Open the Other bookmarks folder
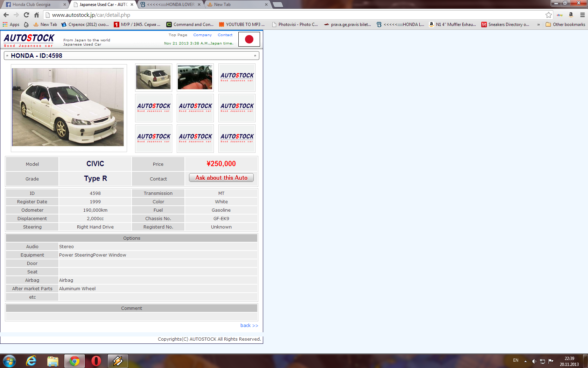This screenshot has width=588, height=368. [x=565, y=25]
